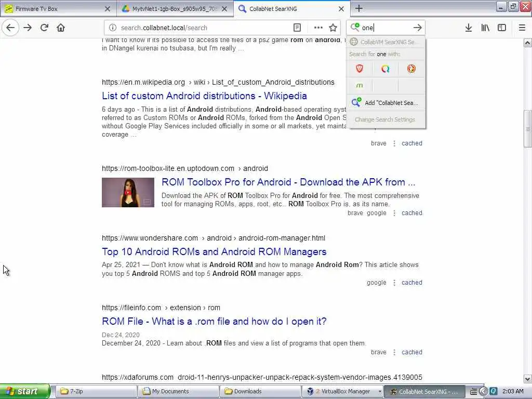
Task: Open Change Search Settings
Action: pos(385,119)
